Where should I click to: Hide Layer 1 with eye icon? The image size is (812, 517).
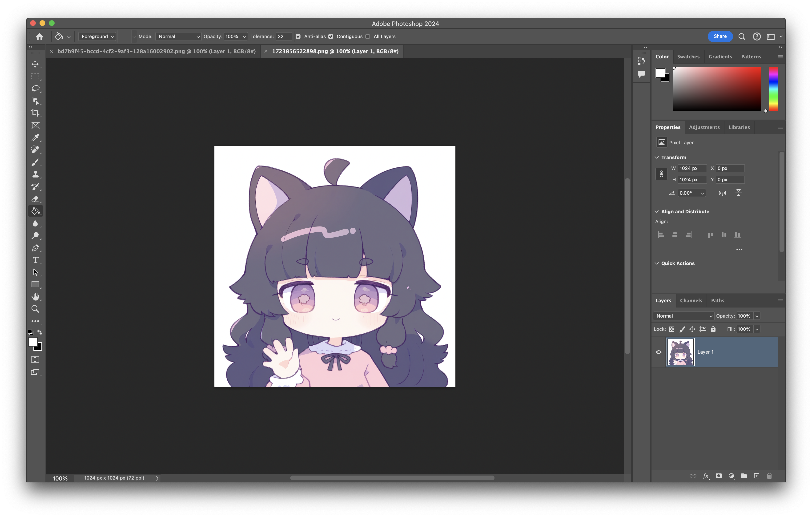[x=658, y=352]
